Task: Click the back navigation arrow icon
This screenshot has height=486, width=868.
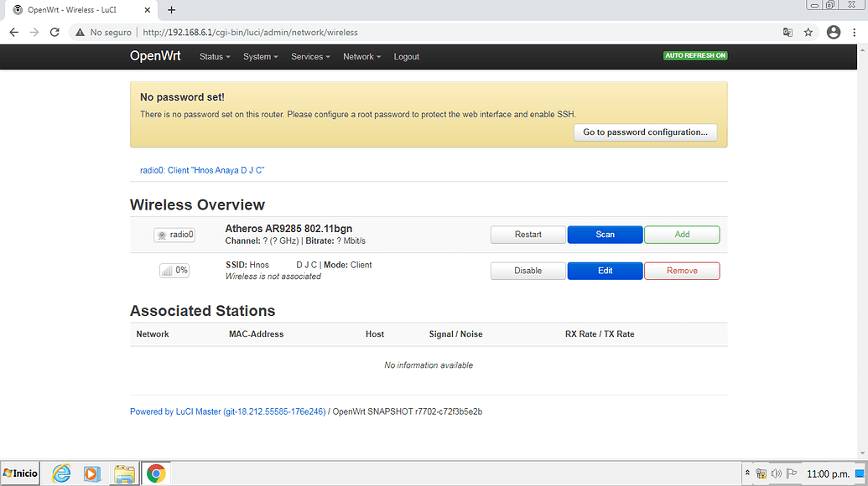Action: click(13, 32)
